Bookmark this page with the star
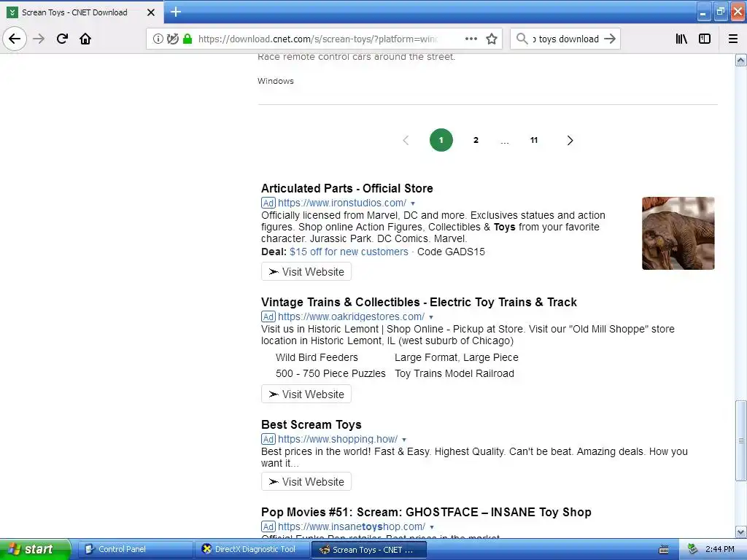The image size is (747, 560). 492,39
